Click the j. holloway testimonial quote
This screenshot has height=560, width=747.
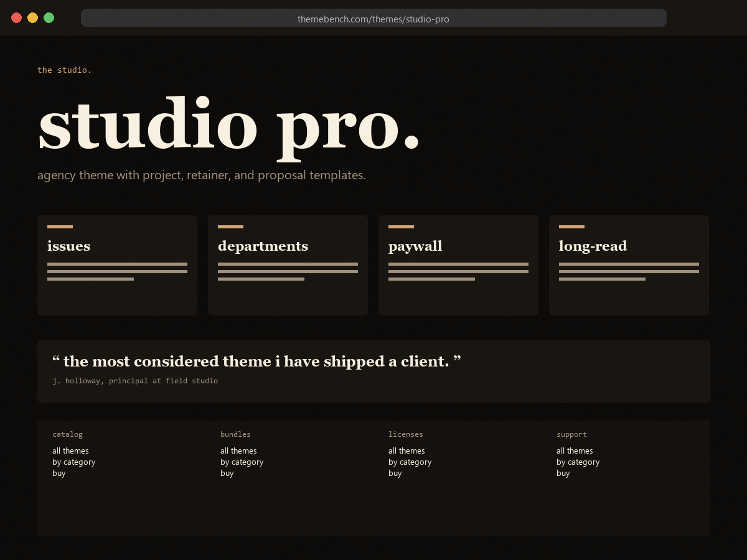256,362
